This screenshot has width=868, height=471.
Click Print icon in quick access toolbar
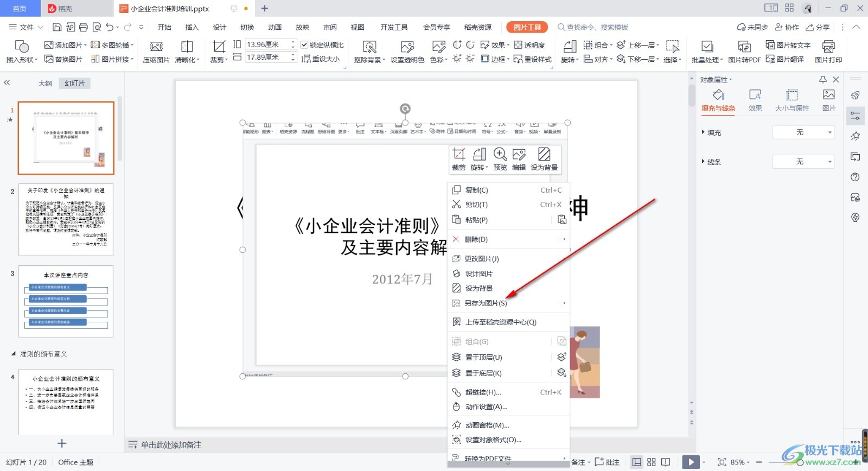tap(83, 27)
